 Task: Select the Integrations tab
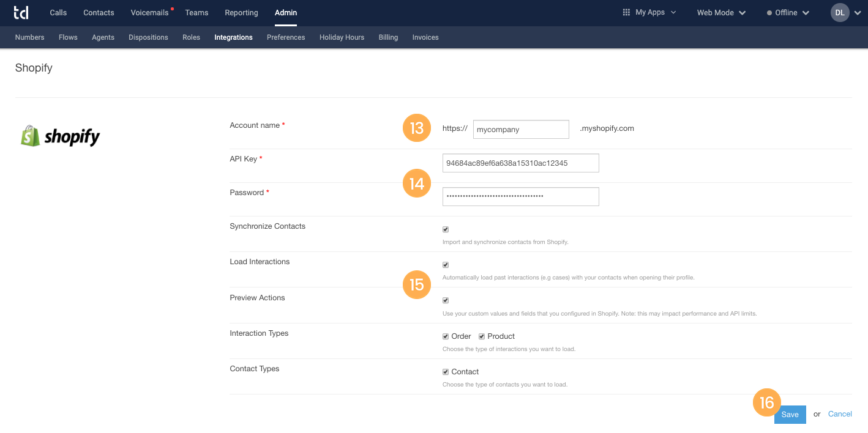coord(233,37)
